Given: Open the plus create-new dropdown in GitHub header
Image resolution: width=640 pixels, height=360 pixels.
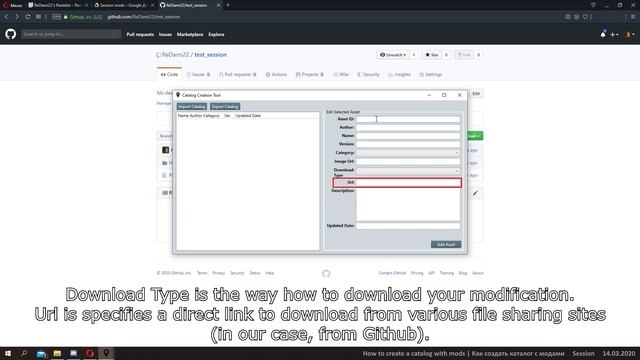Looking at the screenshot, I should pos(614,35).
